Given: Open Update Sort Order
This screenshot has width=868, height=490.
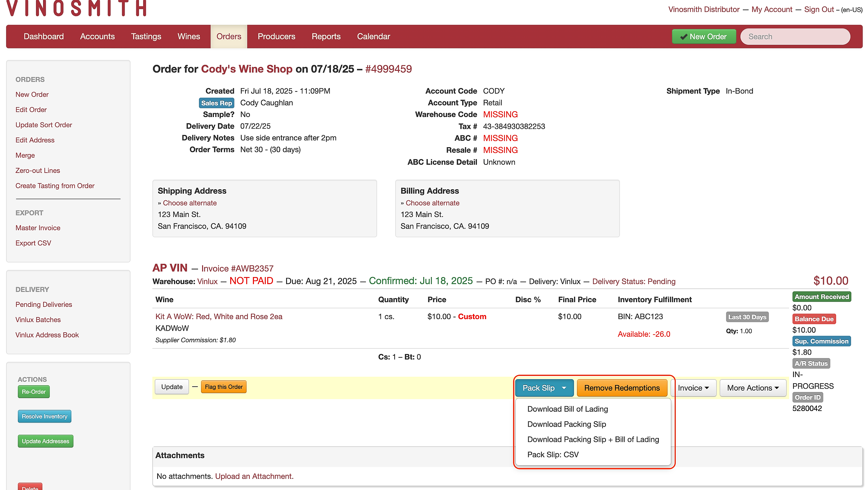Looking at the screenshot, I should (44, 125).
